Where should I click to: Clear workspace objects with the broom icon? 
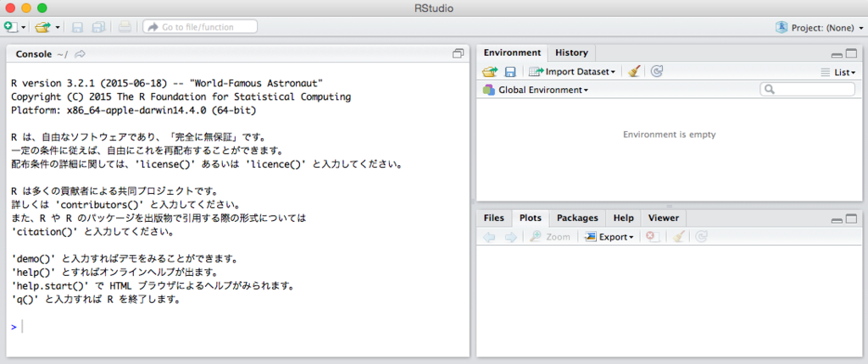click(x=635, y=71)
